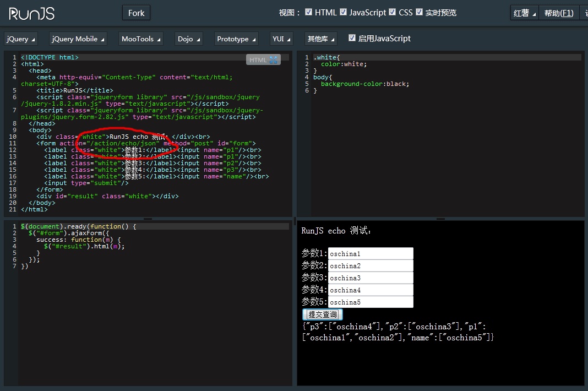Click the 参数2 input field

(x=371, y=265)
